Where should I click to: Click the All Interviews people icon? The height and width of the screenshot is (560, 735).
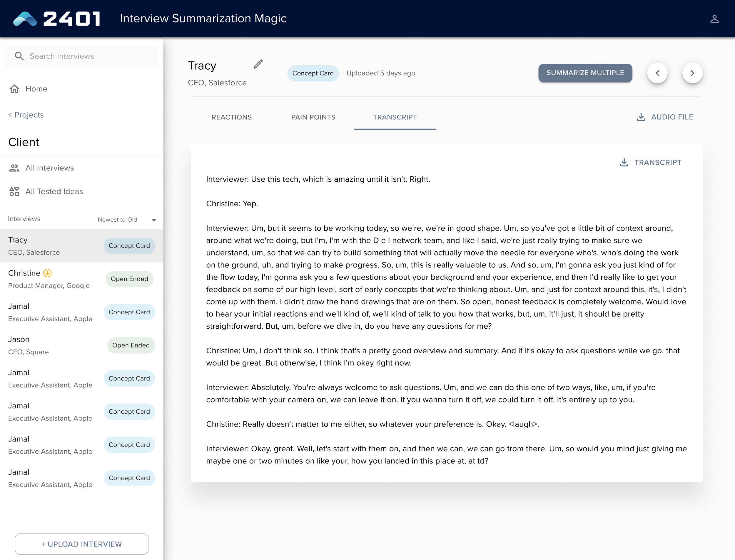[14, 168]
